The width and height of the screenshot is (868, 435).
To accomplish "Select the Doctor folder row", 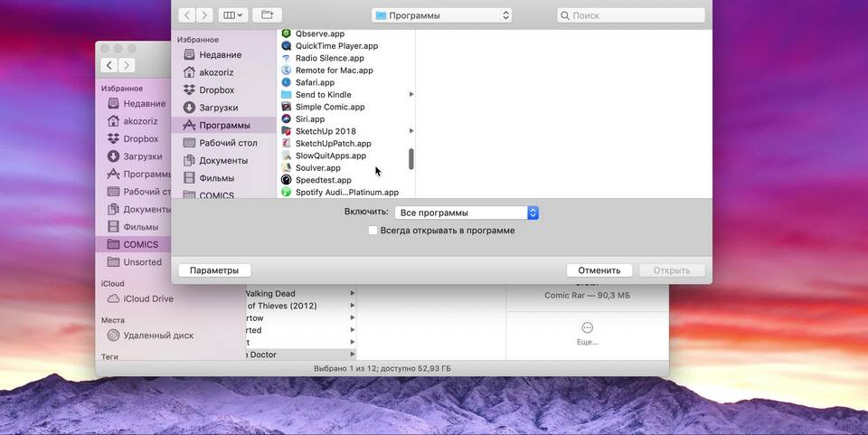I will click(301, 355).
